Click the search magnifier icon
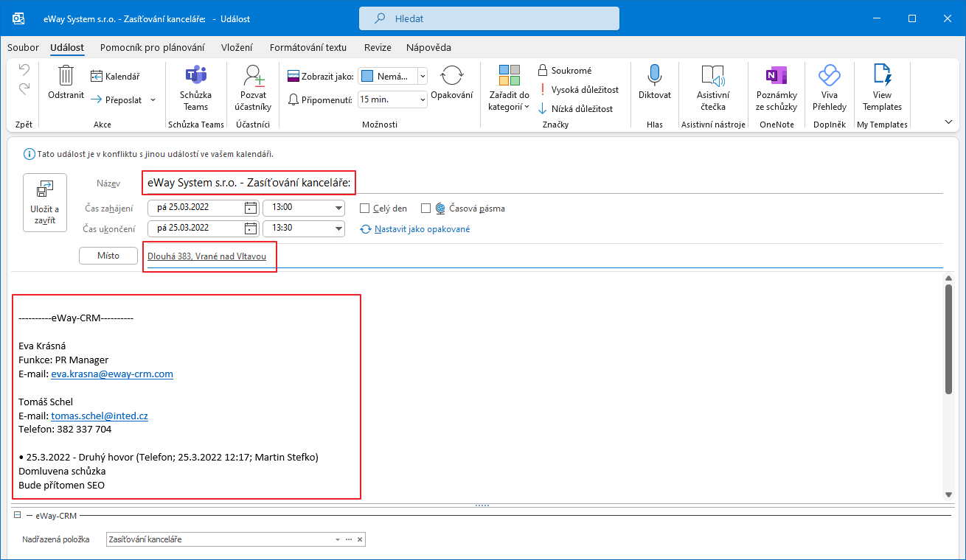 click(x=381, y=18)
